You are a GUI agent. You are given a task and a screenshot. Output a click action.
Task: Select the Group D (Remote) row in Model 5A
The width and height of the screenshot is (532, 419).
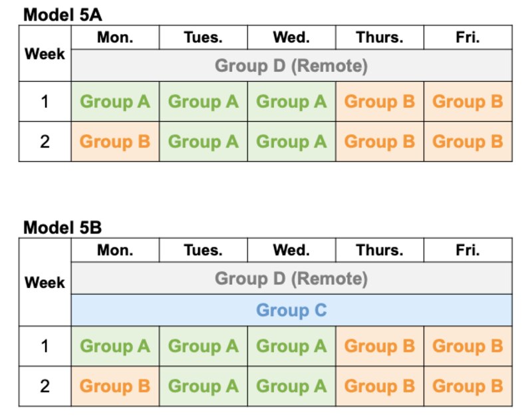coord(291,66)
